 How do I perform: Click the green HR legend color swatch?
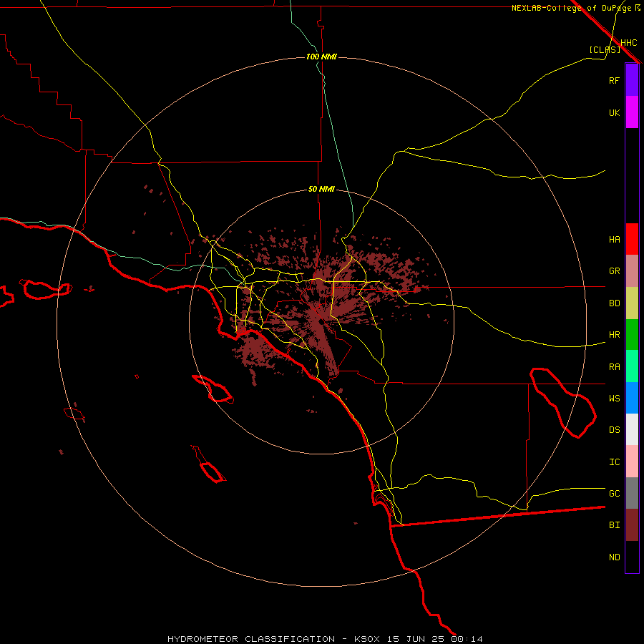coord(632,335)
